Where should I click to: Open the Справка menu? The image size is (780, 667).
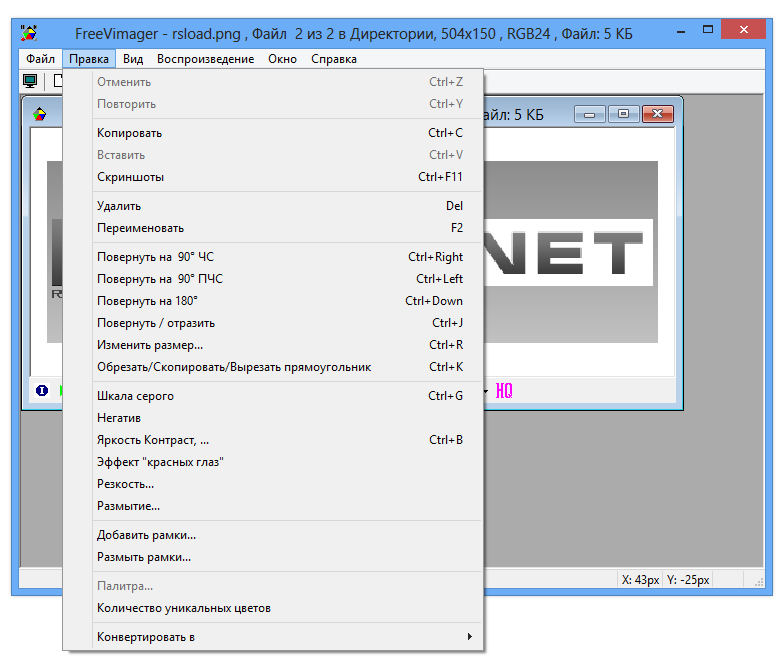pos(334,59)
